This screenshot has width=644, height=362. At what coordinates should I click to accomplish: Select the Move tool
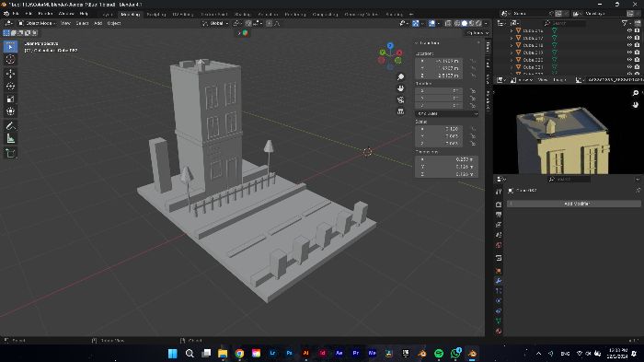tap(11, 74)
